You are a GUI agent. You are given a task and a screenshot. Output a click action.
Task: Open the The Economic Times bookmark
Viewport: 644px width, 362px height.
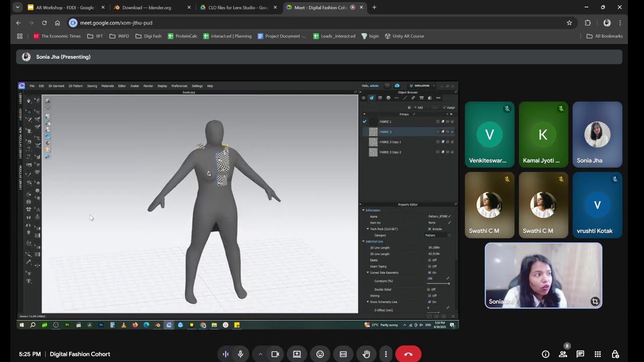point(57,36)
